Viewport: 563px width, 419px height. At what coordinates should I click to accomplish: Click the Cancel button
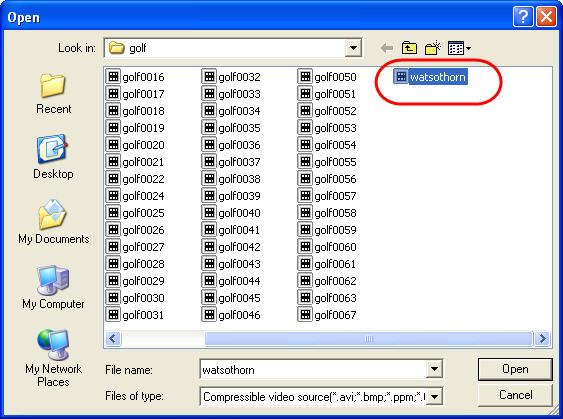click(x=515, y=395)
